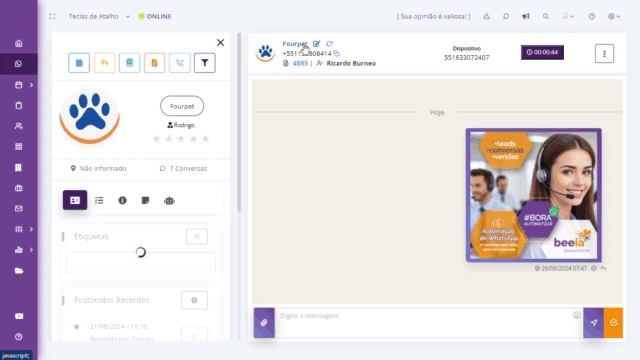Open the Sua opinião é valiosa link
Screen dimensions: 640x360
(x=433, y=16)
